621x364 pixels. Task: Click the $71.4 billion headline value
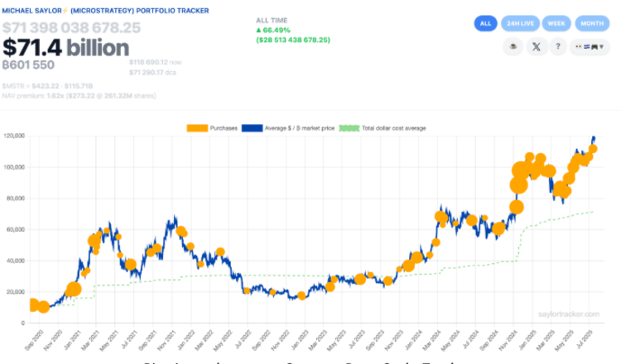[x=65, y=48]
